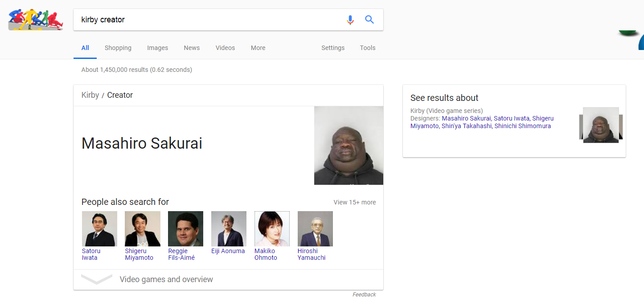Click Shin'ya Takahashi in the Designers list
The image size is (644, 304).
466,126
